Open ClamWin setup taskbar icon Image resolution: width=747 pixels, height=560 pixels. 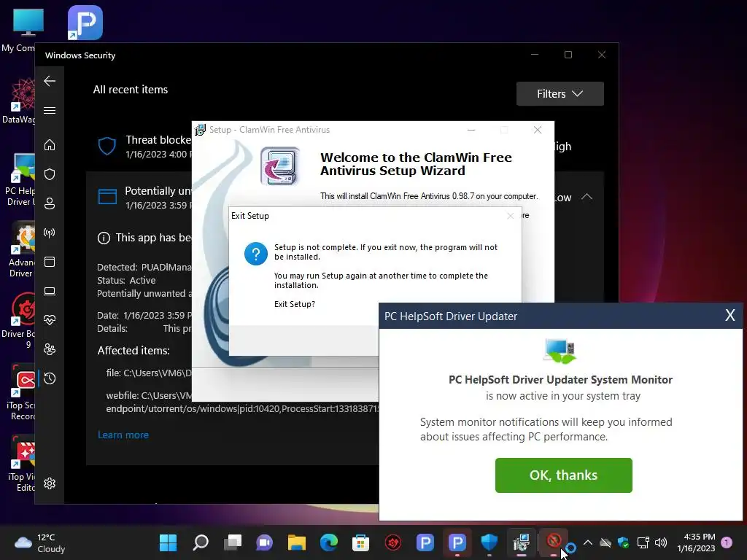coord(521,542)
